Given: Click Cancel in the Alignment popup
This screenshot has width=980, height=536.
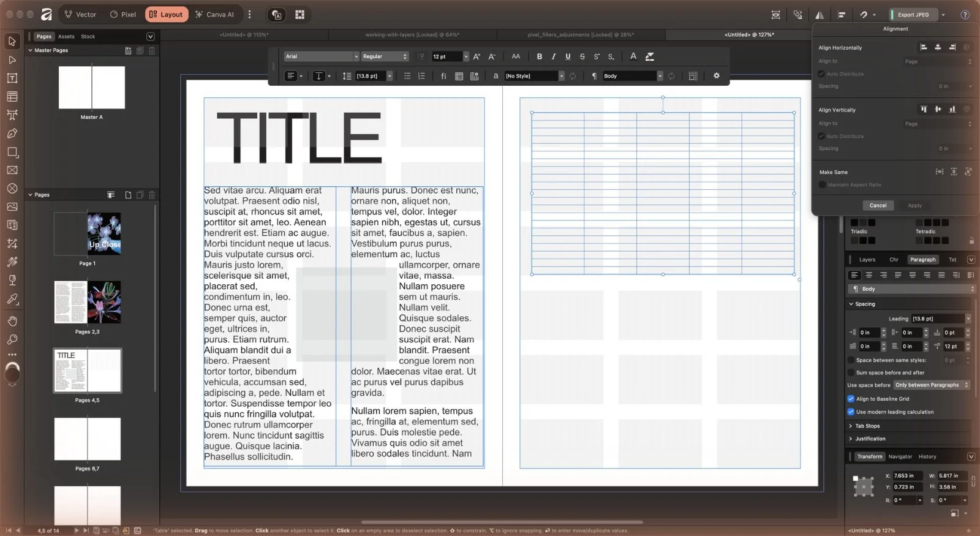Looking at the screenshot, I should [878, 205].
